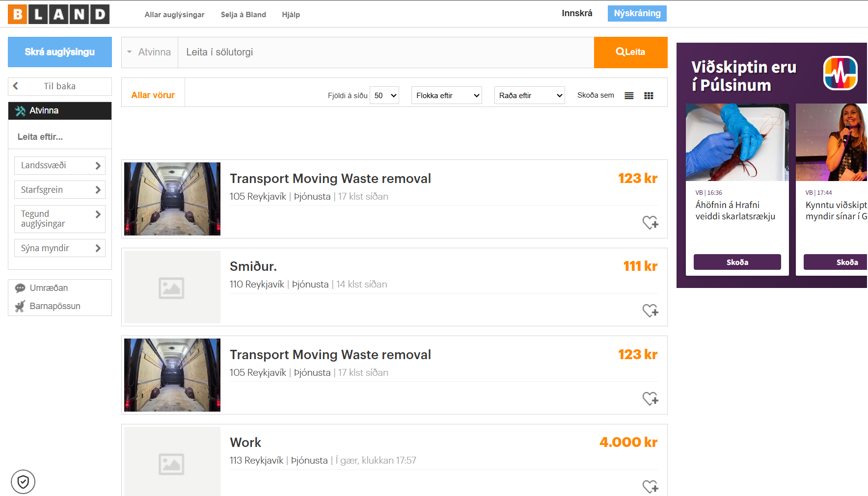
Task: Focus the Leita í sölutorgi search field
Action: (x=386, y=52)
